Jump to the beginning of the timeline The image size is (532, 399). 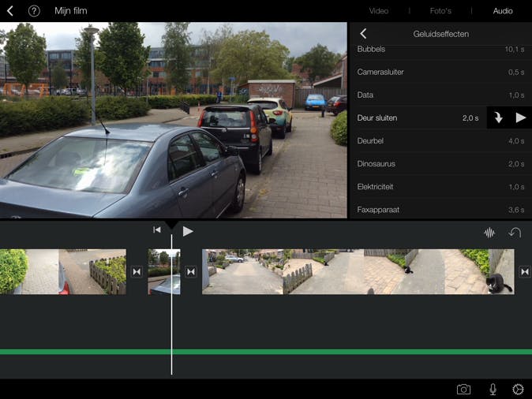tap(157, 229)
